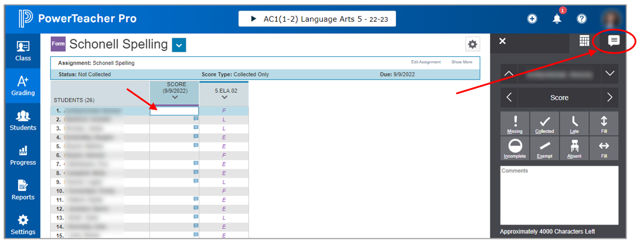The width and height of the screenshot is (644, 241).
Task: Expand the Schonell Spelling title dropdown
Action: click(x=179, y=45)
